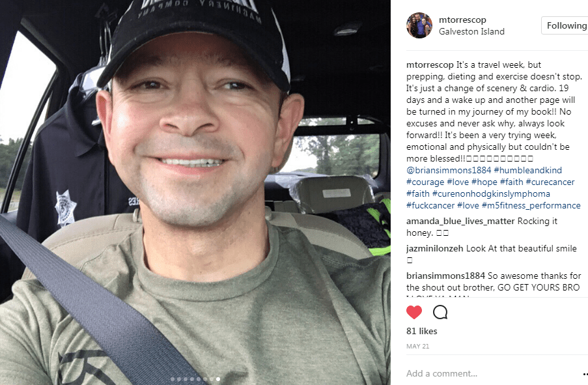Toggle the Following button

(565, 25)
